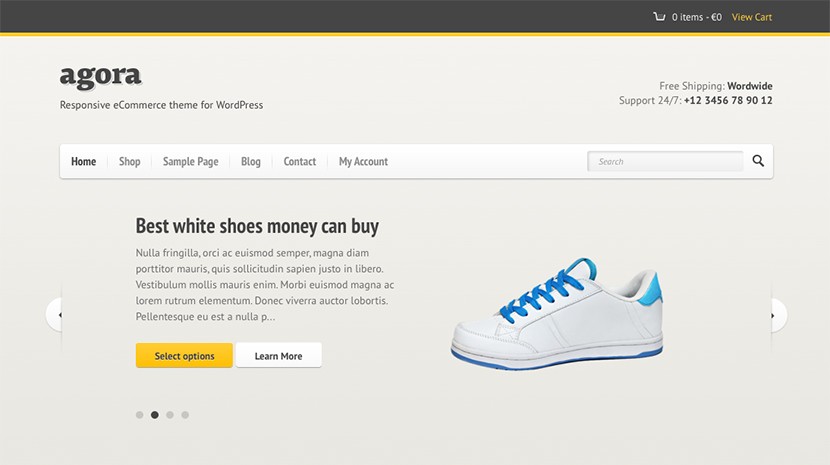Select the first slider pagination dot
Image resolution: width=830 pixels, height=465 pixels.
pos(140,415)
